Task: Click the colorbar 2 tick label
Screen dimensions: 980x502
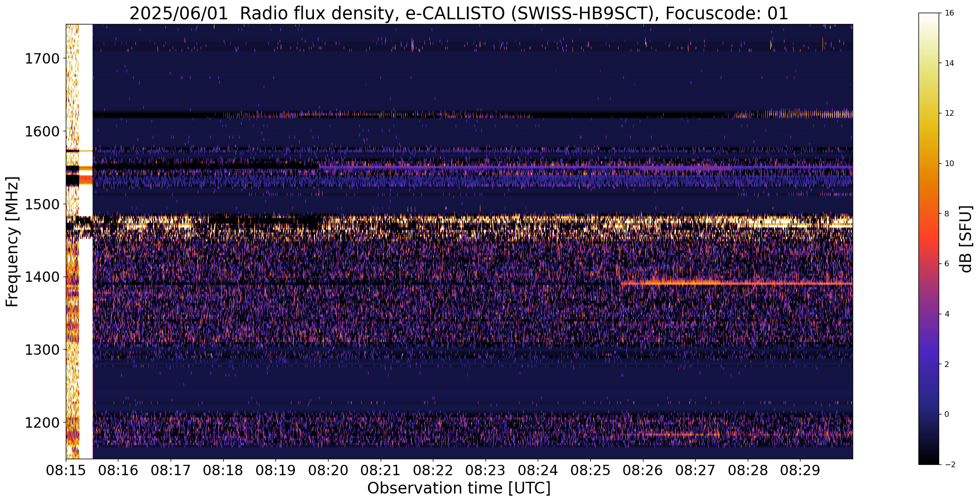Action: coord(947,364)
